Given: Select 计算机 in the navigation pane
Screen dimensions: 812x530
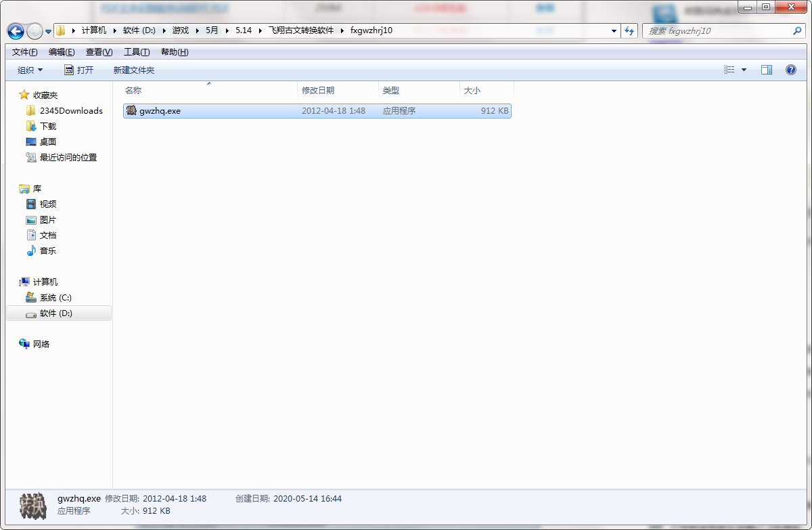Looking at the screenshot, I should coord(45,282).
